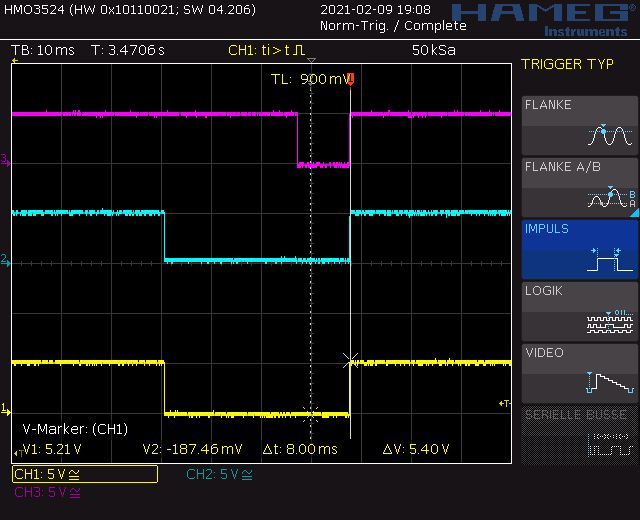640x520 pixels.
Task: Click the video ramp icon in VIDEO
Action: [610, 383]
